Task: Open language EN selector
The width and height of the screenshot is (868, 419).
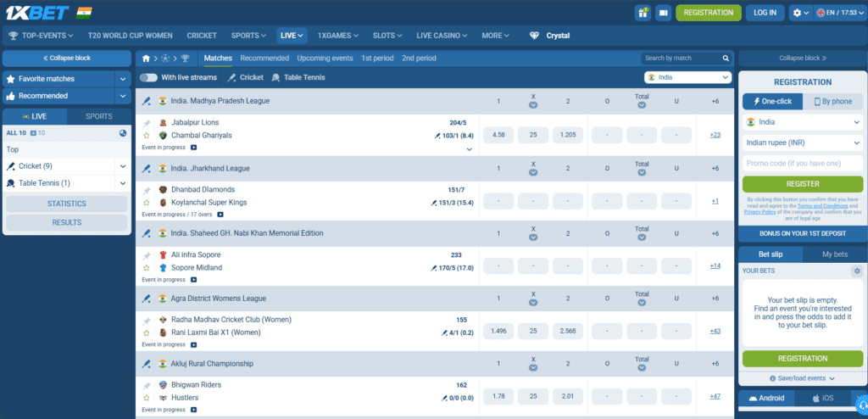Action: tap(838, 12)
